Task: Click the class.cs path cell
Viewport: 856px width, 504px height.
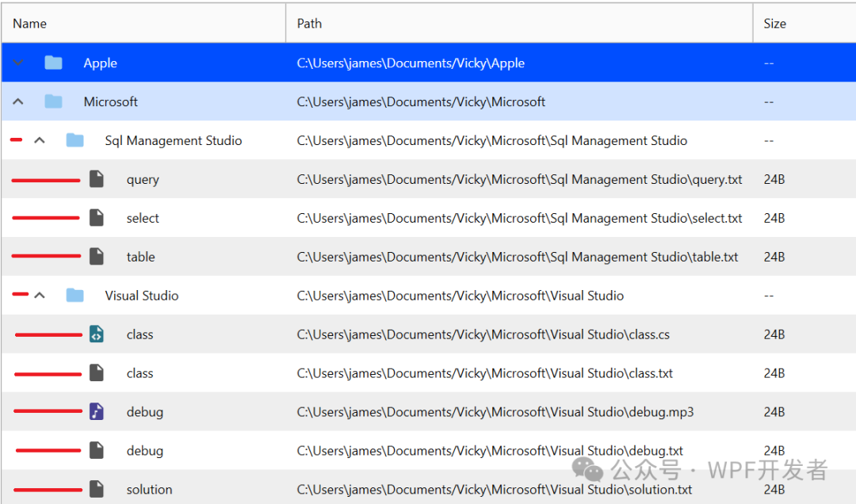Action: pyautogui.click(x=483, y=334)
